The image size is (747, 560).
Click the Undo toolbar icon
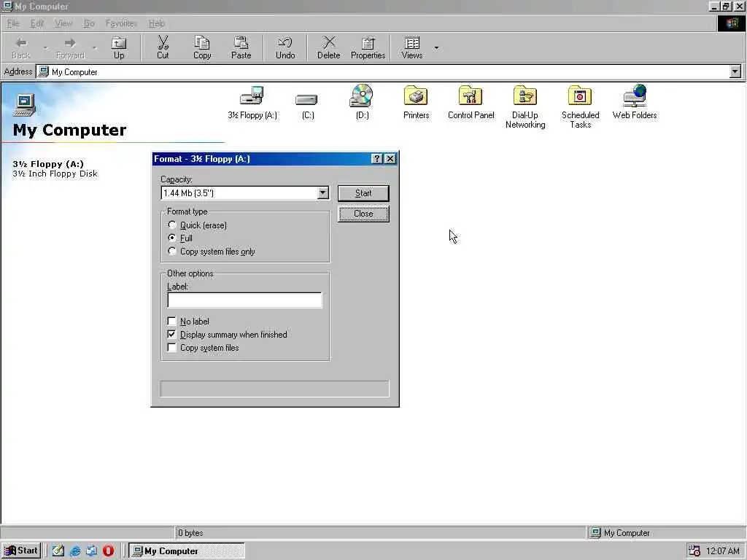tap(285, 48)
